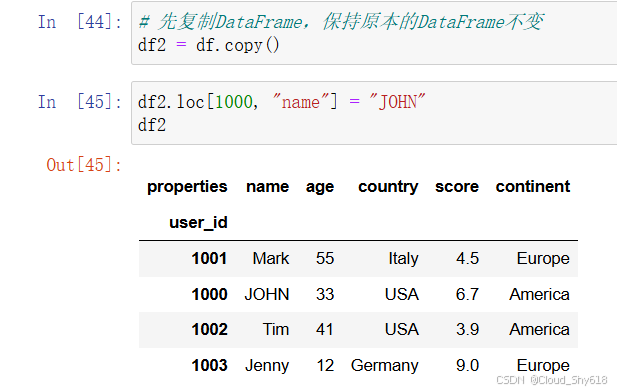The height and width of the screenshot is (391, 617).
Task: Click the name column header
Action: click(x=268, y=186)
